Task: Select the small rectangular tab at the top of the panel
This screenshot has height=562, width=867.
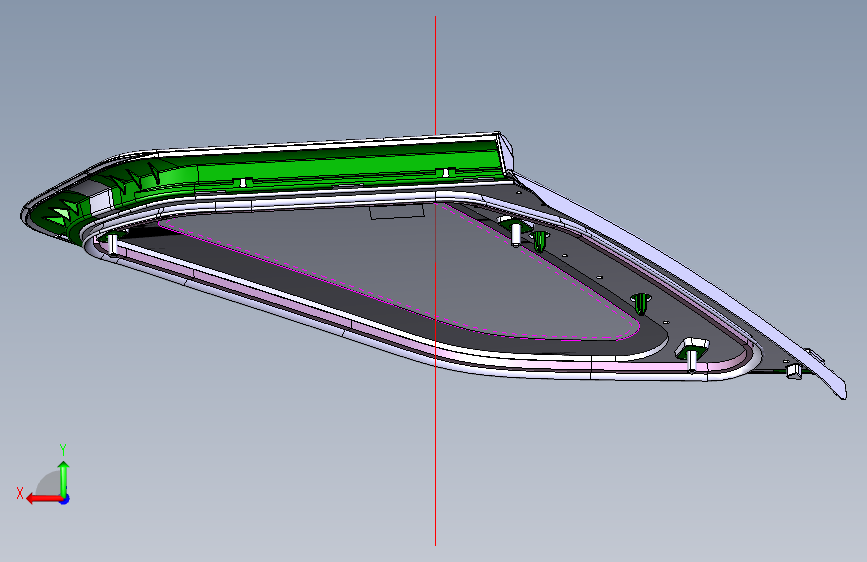Action: click(x=397, y=211)
